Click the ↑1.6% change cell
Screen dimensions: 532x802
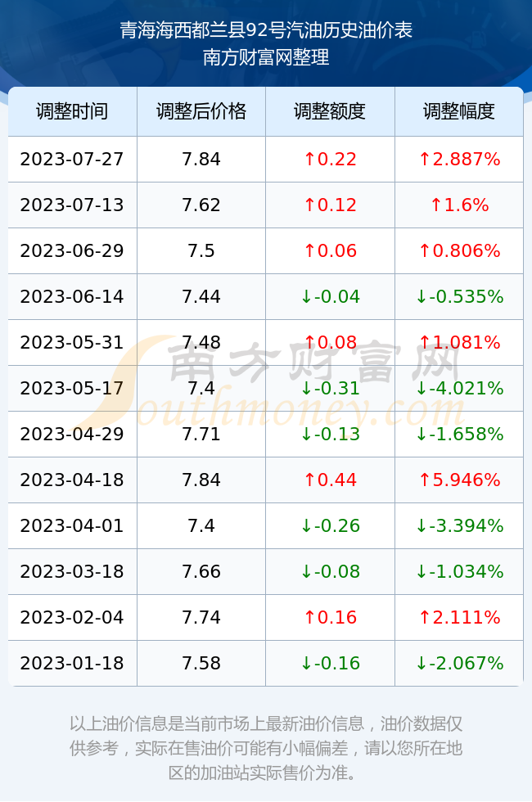[459, 205]
